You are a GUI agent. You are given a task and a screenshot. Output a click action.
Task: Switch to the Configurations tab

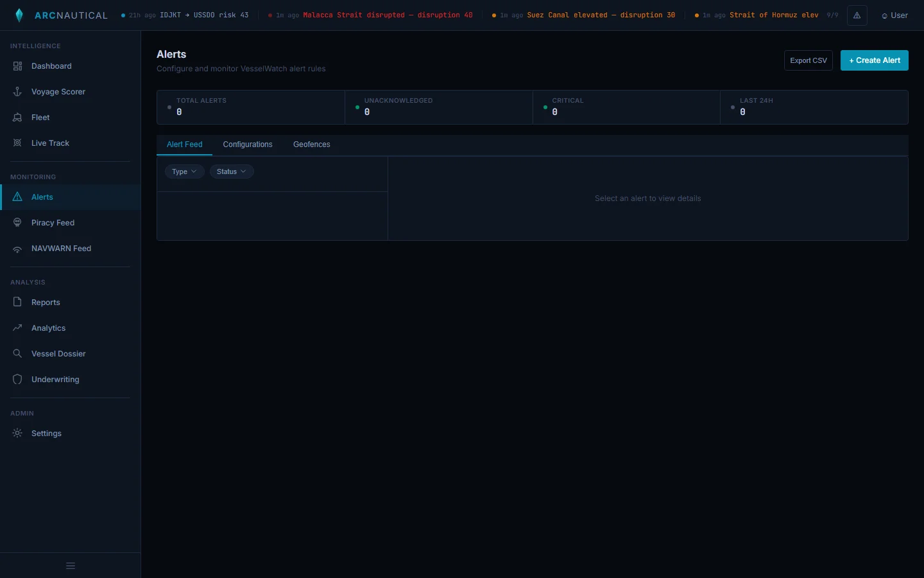[x=248, y=144]
